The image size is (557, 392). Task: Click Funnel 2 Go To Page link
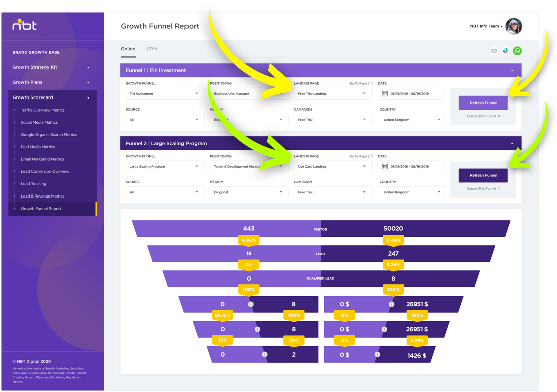(x=360, y=156)
